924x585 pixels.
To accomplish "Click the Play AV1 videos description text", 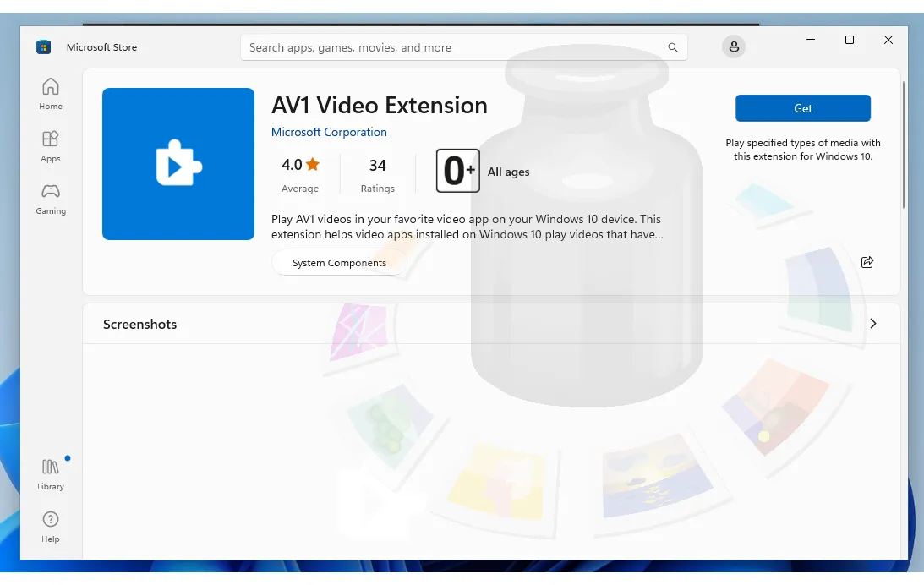I will (x=467, y=227).
